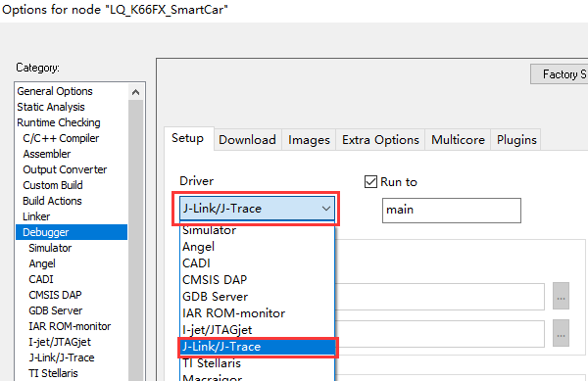This screenshot has width=588, height=381.
Task: Choose Angel from Driver dropdown
Action: [x=257, y=247]
